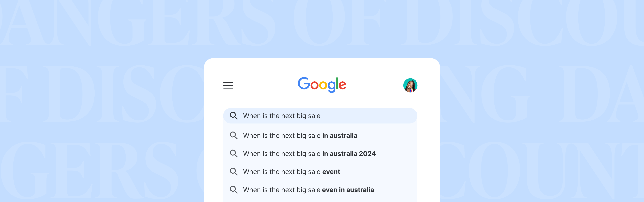Click search icon beside 'event' suggestion
This screenshot has width=644, height=202.
coord(233,172)
